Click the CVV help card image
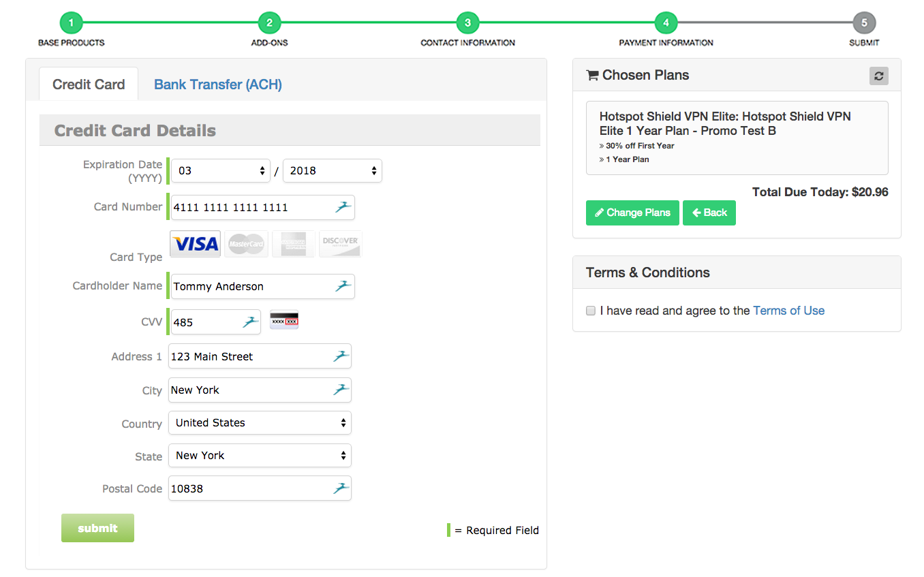 [284, 319]
